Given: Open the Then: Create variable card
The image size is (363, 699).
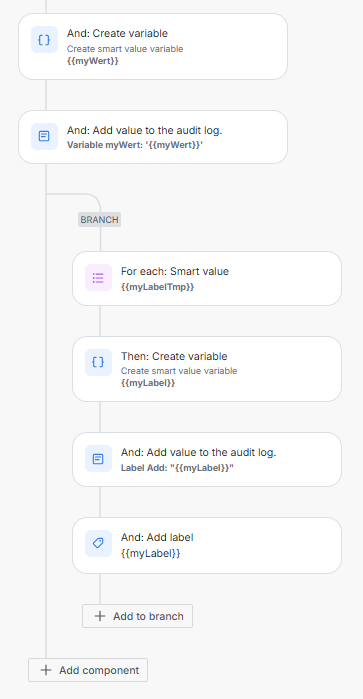Looking at the screenshot, I should (207, 369).
